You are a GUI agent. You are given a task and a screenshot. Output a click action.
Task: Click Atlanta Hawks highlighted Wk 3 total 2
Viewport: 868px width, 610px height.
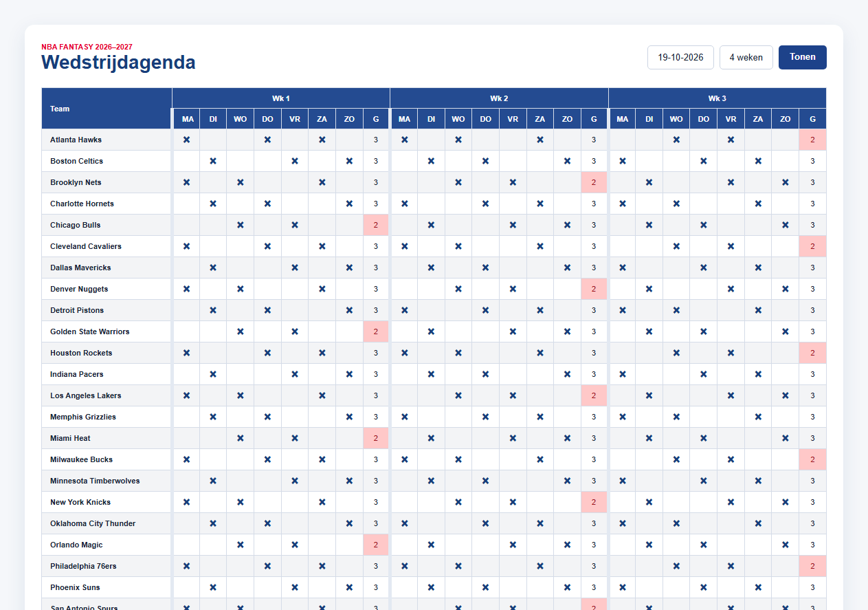[812, 140]
